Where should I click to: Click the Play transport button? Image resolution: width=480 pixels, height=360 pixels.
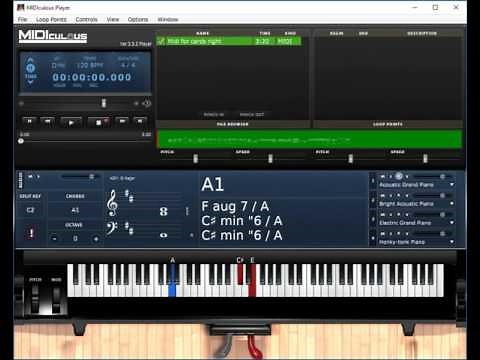pos(71,122)
